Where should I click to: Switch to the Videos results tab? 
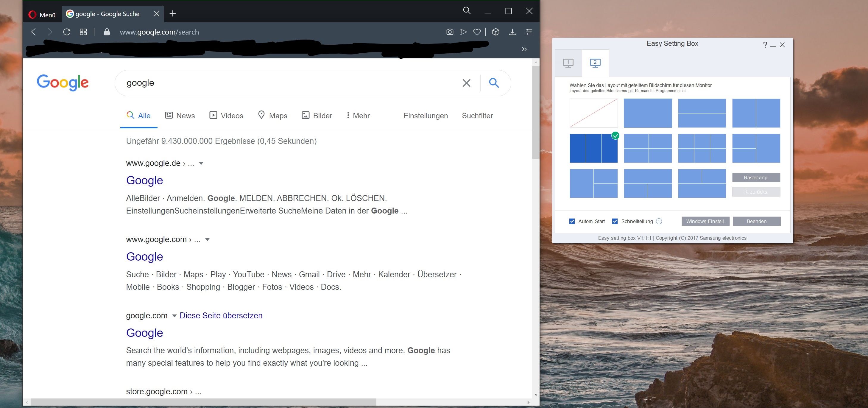click(x=226, y=116)
